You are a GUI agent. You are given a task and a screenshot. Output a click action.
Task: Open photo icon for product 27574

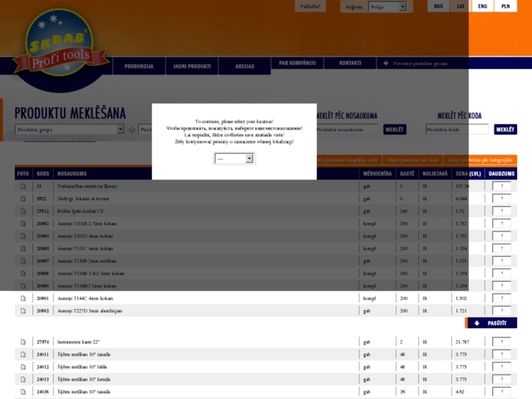pyautogui.click(x=23, y=342)
